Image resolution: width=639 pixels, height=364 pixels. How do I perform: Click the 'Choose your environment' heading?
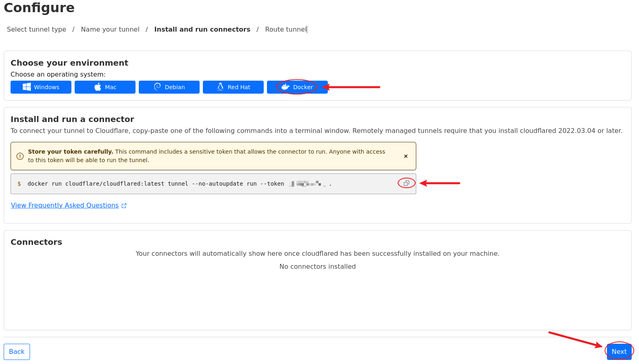[x=69, y=63]
